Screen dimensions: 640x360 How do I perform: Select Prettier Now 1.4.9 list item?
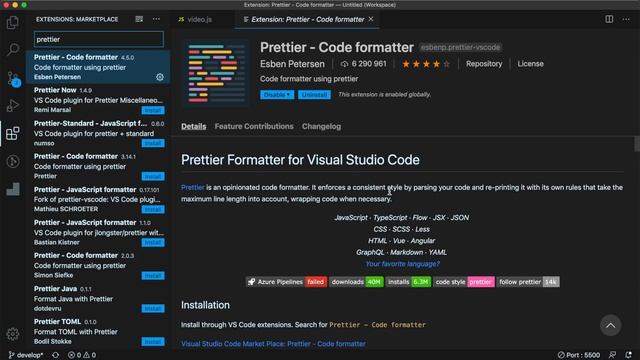(x=98, y=100)
